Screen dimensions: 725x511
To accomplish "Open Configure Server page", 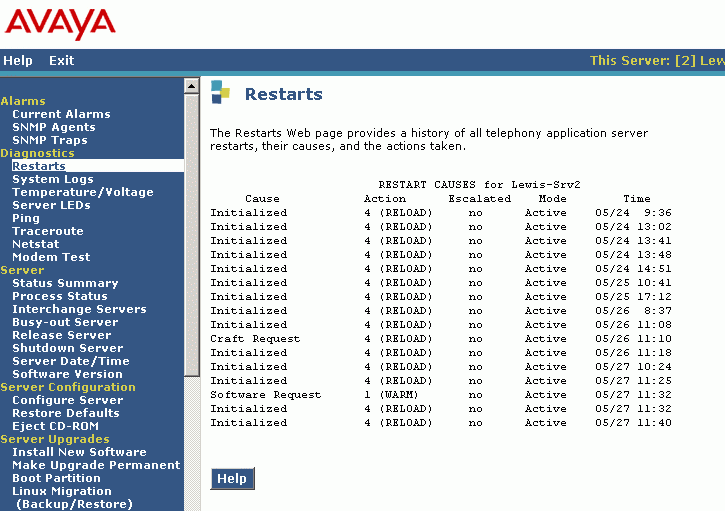I will 68,400.
